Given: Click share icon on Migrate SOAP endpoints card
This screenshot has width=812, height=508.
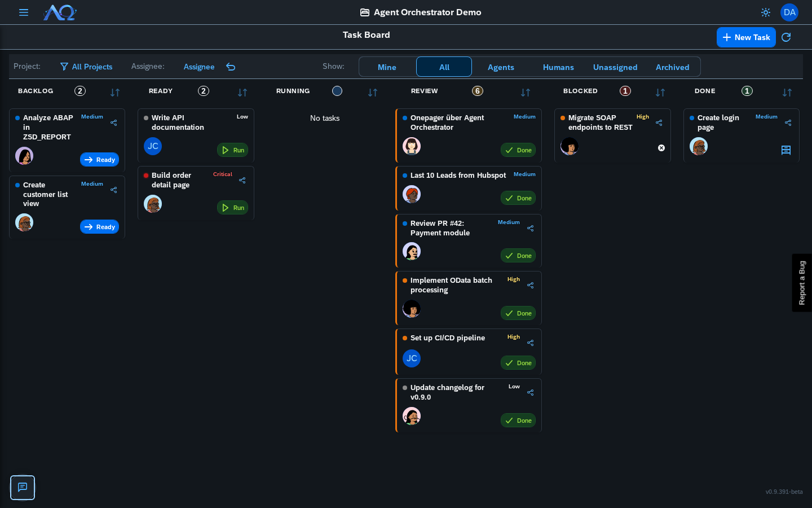Looking at the screenshot, I should click(659, 122).
